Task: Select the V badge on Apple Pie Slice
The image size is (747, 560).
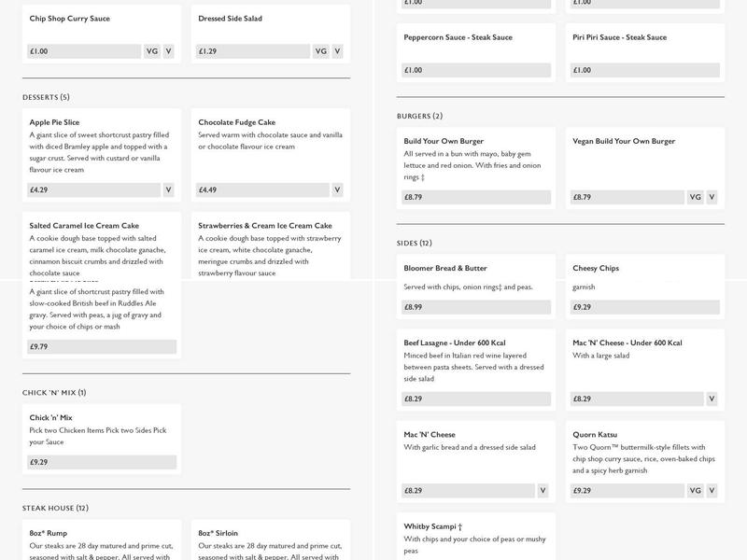Action: [x=169, y=189]
